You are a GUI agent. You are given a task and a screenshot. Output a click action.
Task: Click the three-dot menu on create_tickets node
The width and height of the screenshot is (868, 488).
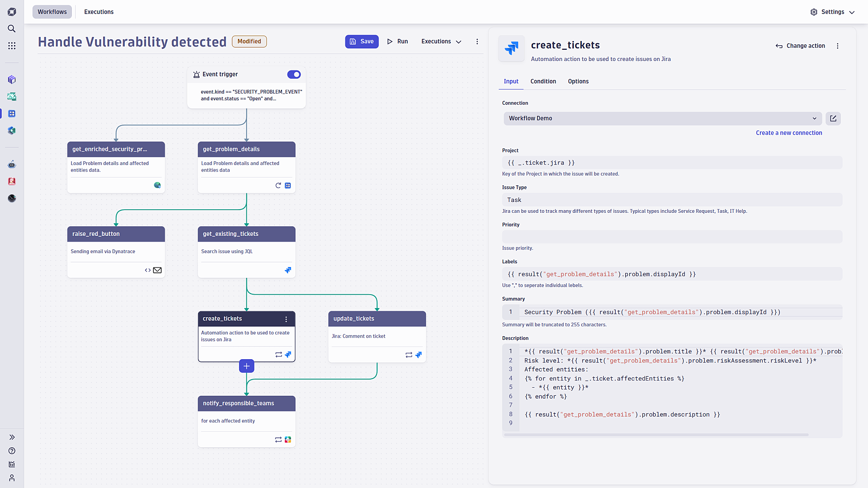click(x=286, y=318)
